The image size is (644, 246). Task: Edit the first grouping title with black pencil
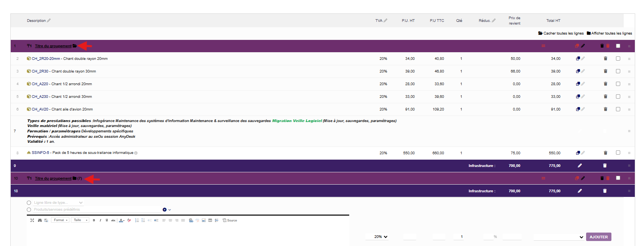[583, 46]
